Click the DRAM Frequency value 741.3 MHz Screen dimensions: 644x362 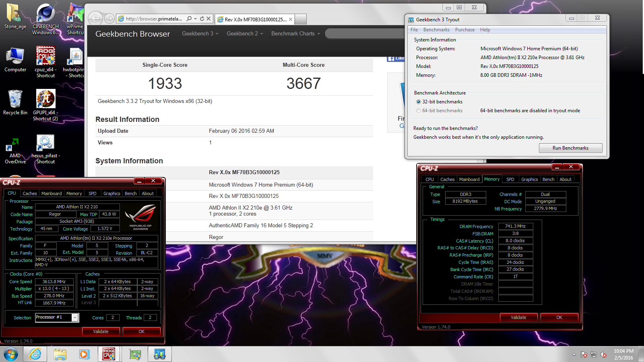[516, 226]
